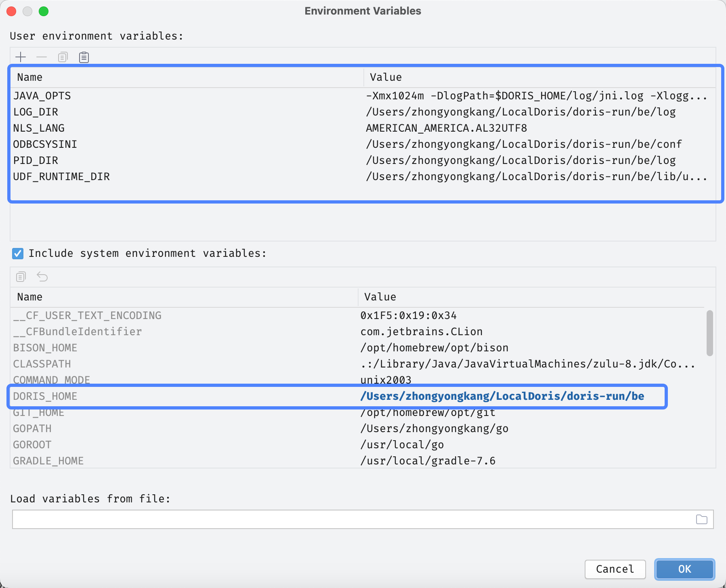Click the copy icon in system variables toolbar
Screen dimensions: 726x588
point(21,277)
